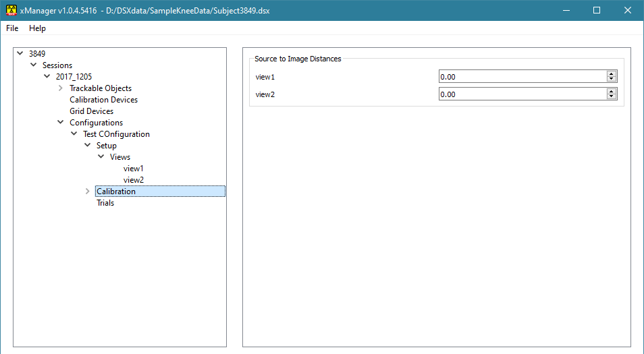Open the Help menu
This screenshot has height=354, width=644.
(37, 28)
